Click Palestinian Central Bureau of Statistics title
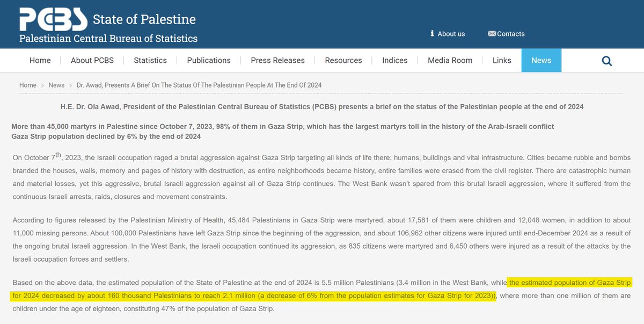 108,38
